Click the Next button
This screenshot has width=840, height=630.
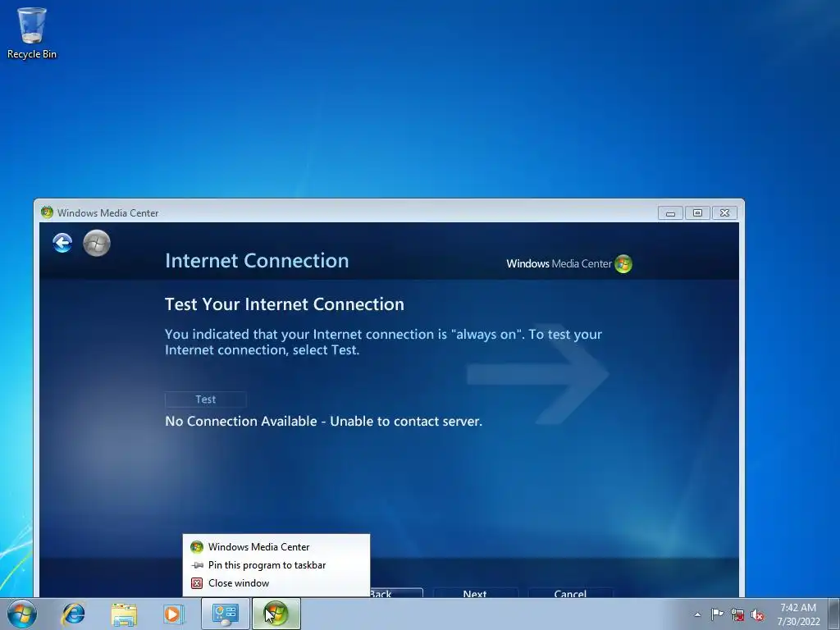pos(475,592)
